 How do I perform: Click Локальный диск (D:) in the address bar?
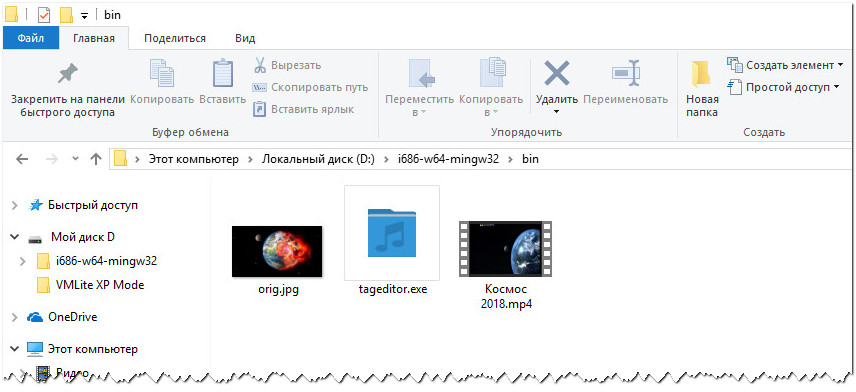coord(318,160)
